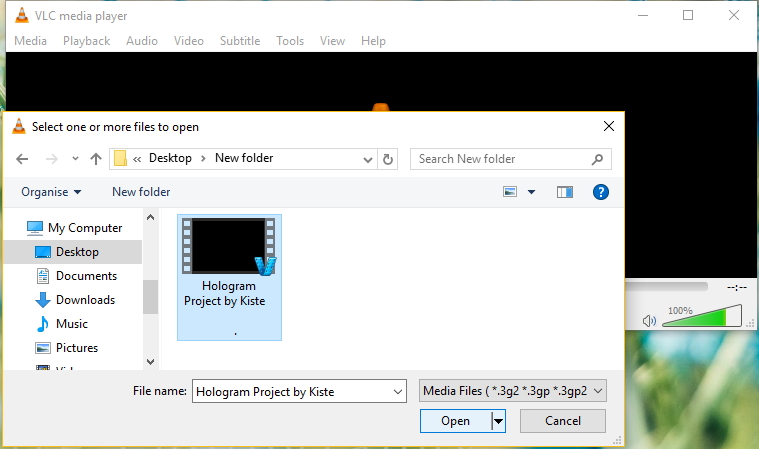This screenshot has width=759, height=449.
Task: Cancel the file selection dialog
Action: (563, 421)
